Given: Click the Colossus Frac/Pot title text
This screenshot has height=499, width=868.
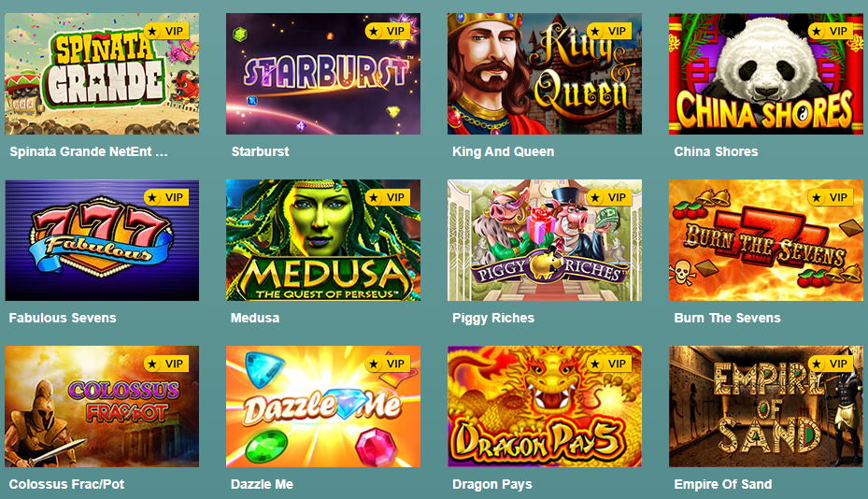Looking at the screenshot, I should tap(66, 484).
